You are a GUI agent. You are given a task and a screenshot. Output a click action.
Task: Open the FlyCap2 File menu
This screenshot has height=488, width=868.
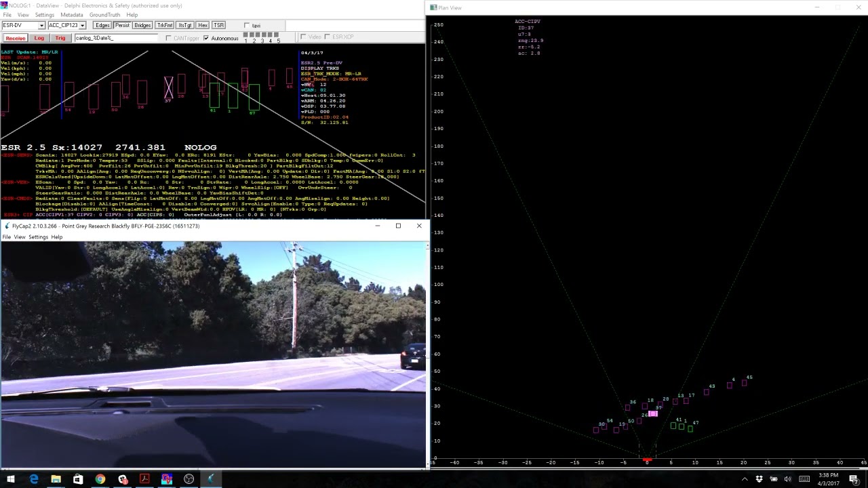[6, 237]
